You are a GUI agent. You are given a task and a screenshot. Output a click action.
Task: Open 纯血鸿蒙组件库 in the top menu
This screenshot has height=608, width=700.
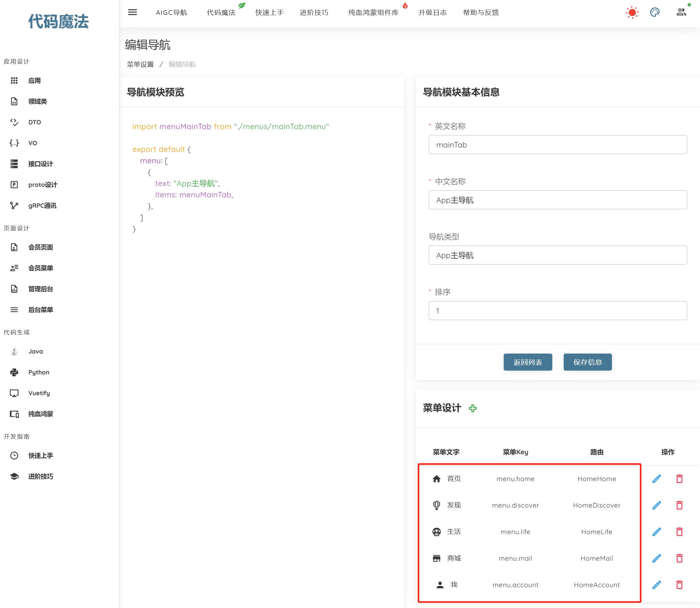pyautogui.click(x=373, y=13)
